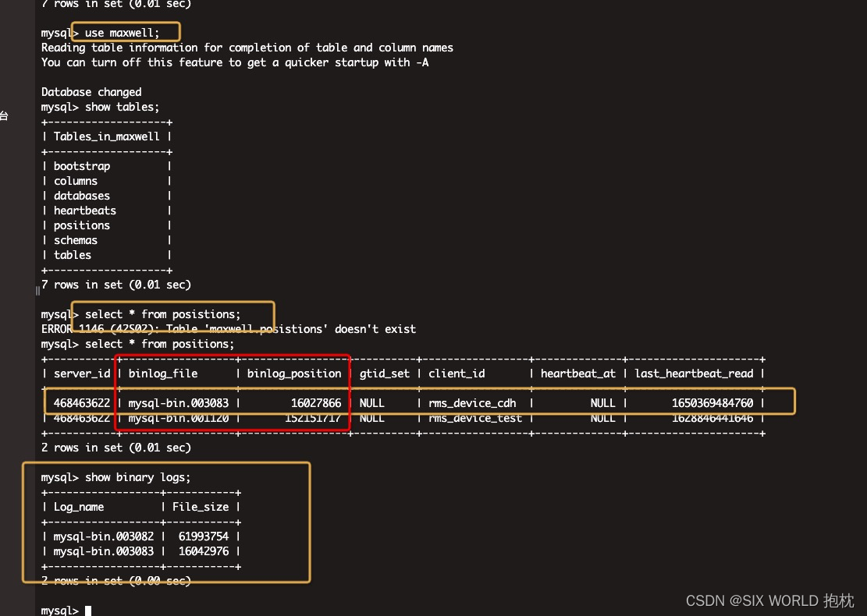Select the schemas table name
Viewport: 867px width, 616px height.
(76, 239)
